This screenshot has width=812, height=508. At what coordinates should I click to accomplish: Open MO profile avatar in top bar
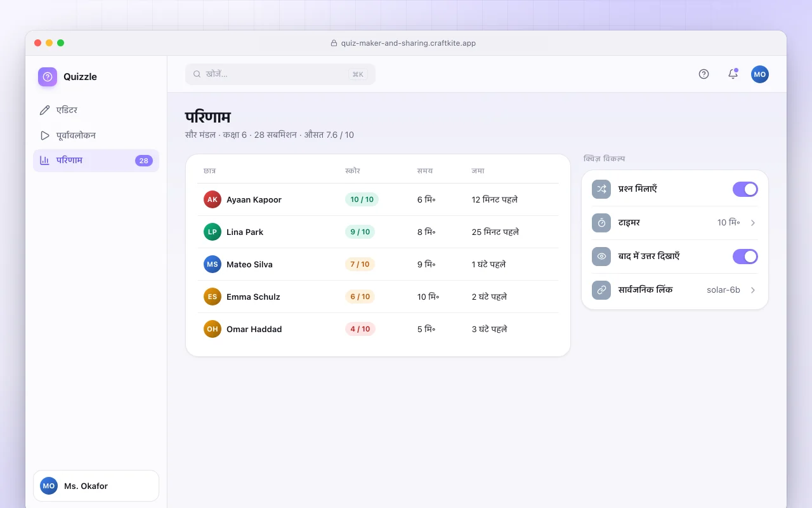pyautogui.click(x=760, y=74)
